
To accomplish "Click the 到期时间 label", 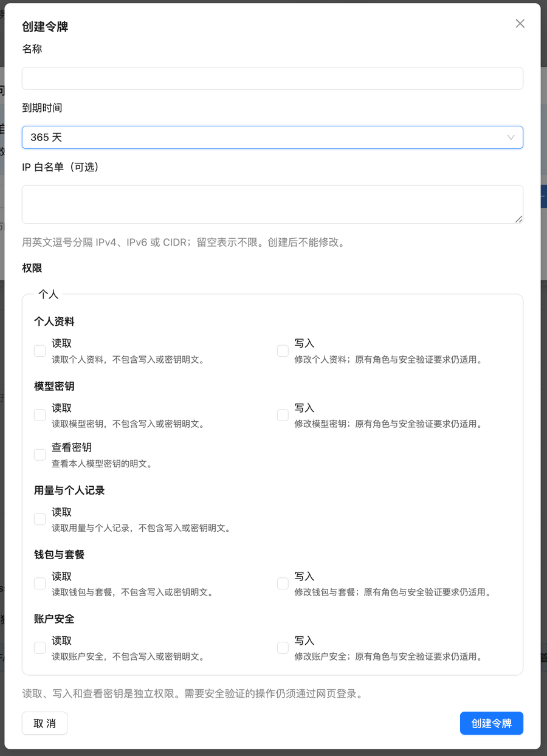I will click(42, 108).
